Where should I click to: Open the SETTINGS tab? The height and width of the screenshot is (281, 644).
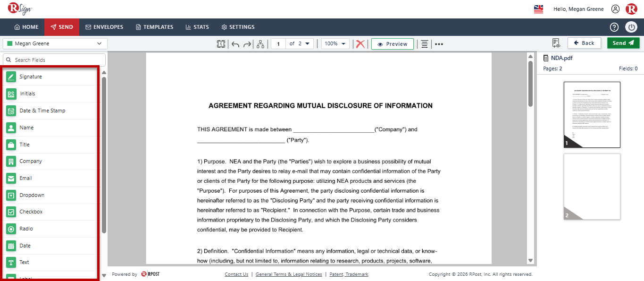tap(238, 27)
